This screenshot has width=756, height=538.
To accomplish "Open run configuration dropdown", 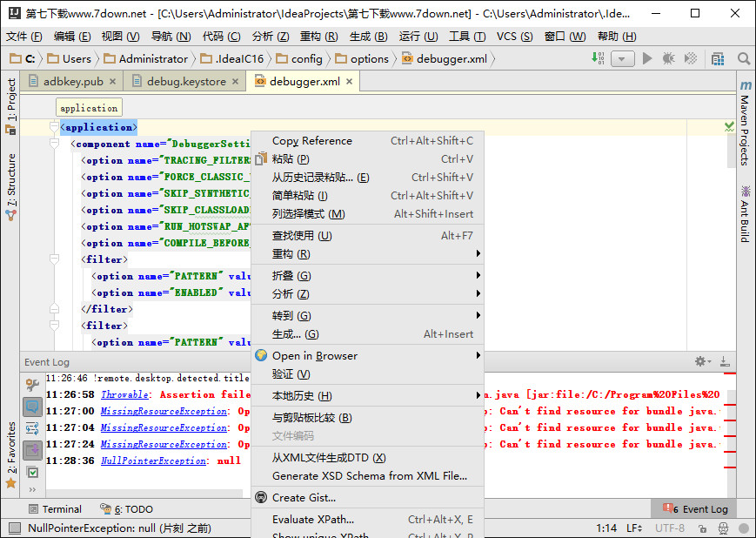I will (622, 59).
